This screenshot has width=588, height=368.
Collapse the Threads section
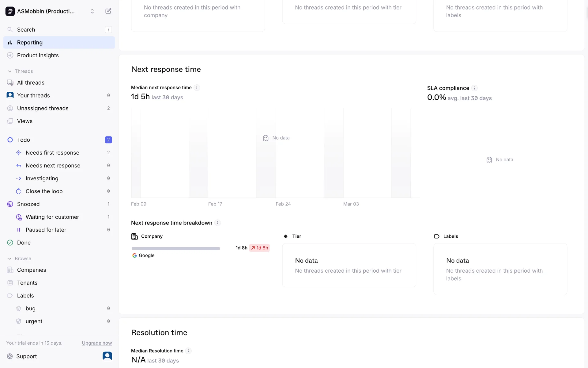10,71
